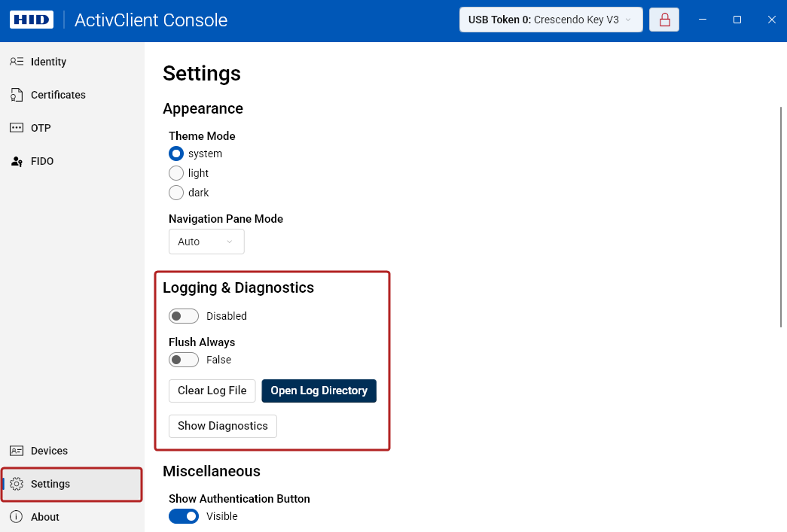Select the dark theme radio button
This screenshot has width=787, height=532.
point(176,193)
